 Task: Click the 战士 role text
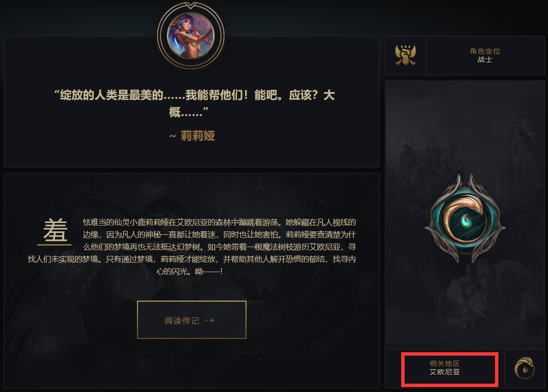(485, 59)
